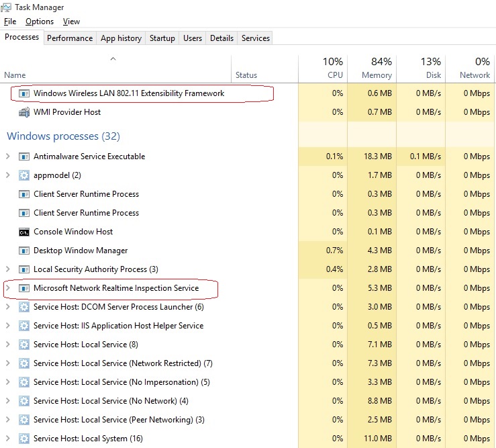Open the File menu

[10, 21]
